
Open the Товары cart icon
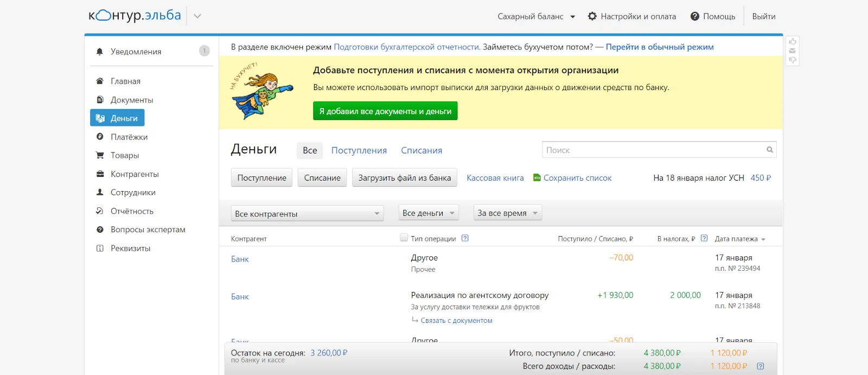(100, 155)
